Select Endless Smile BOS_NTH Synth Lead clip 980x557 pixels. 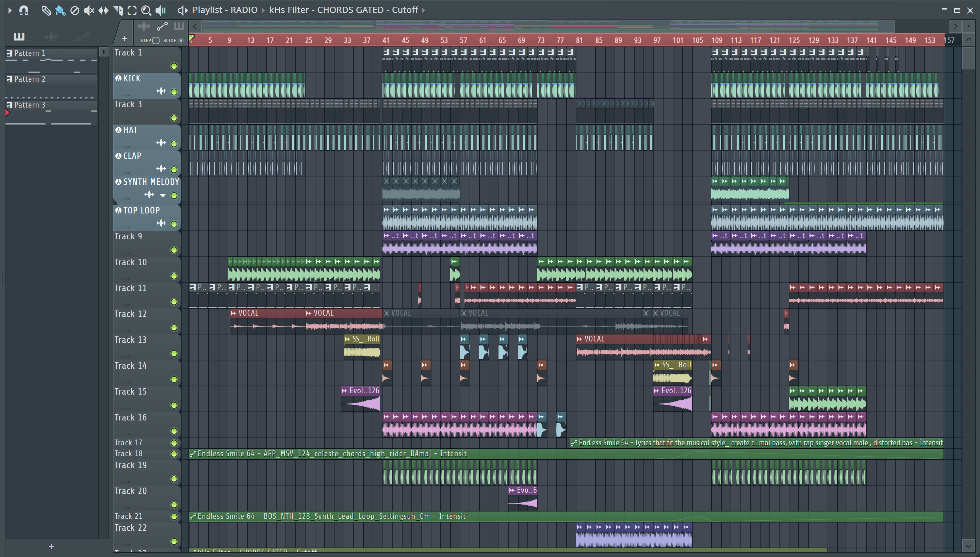click(x=566, y=516)
